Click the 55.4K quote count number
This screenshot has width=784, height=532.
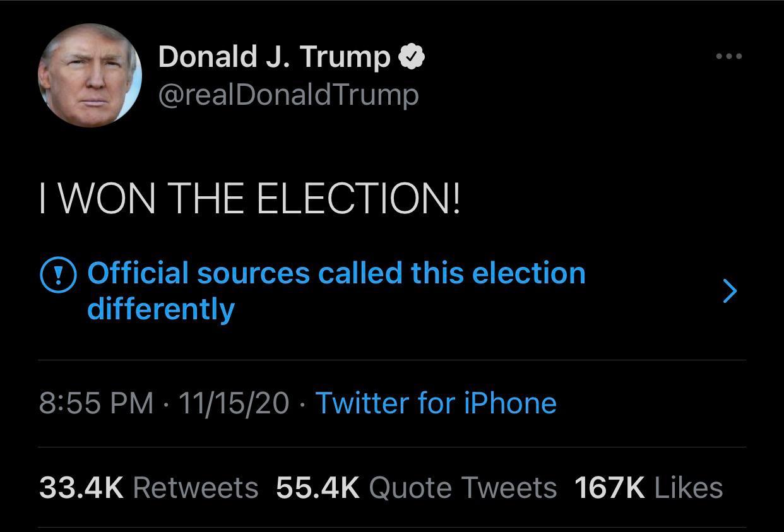coord(318,488)
